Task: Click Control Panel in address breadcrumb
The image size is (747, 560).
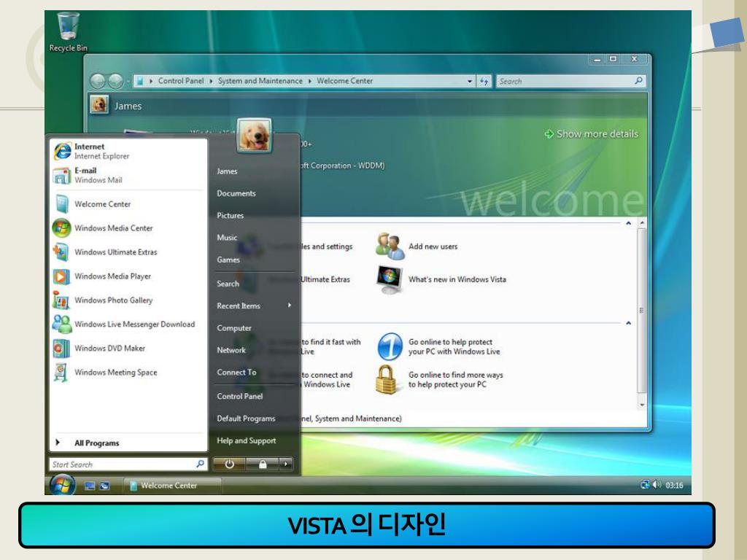Action: [181, 81]
